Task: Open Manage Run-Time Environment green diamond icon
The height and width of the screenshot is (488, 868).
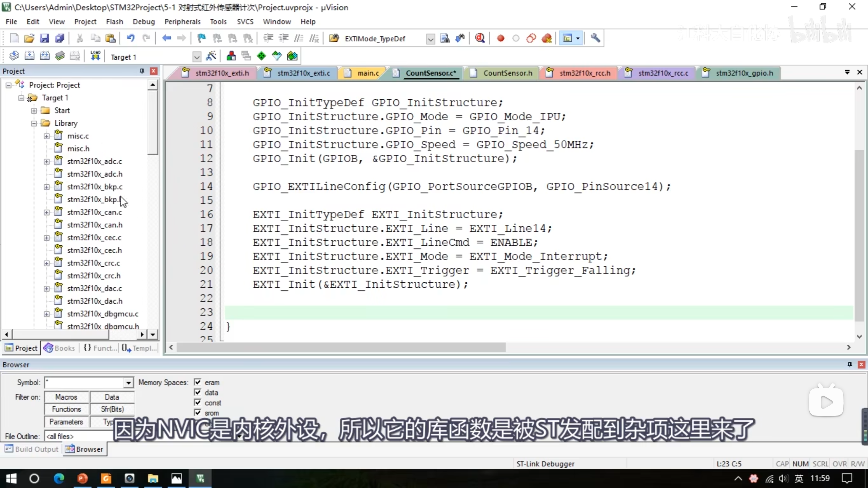Action: [261, 56]
